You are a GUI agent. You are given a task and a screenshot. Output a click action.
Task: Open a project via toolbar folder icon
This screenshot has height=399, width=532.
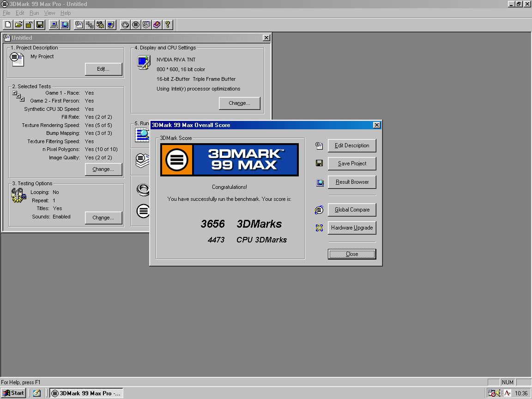pyautogui.click(x=18, y=24)
